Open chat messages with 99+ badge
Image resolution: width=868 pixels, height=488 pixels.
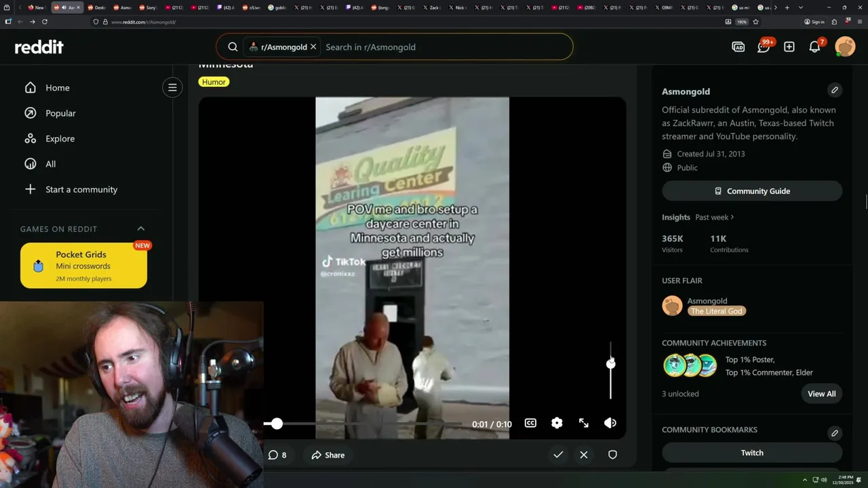point(764,46)
